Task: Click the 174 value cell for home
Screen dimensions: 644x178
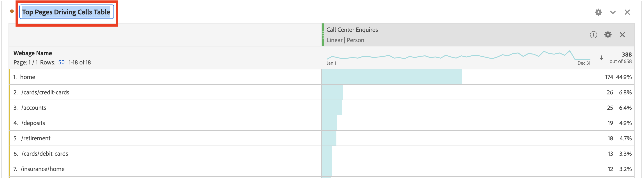Action: (609, 77)
